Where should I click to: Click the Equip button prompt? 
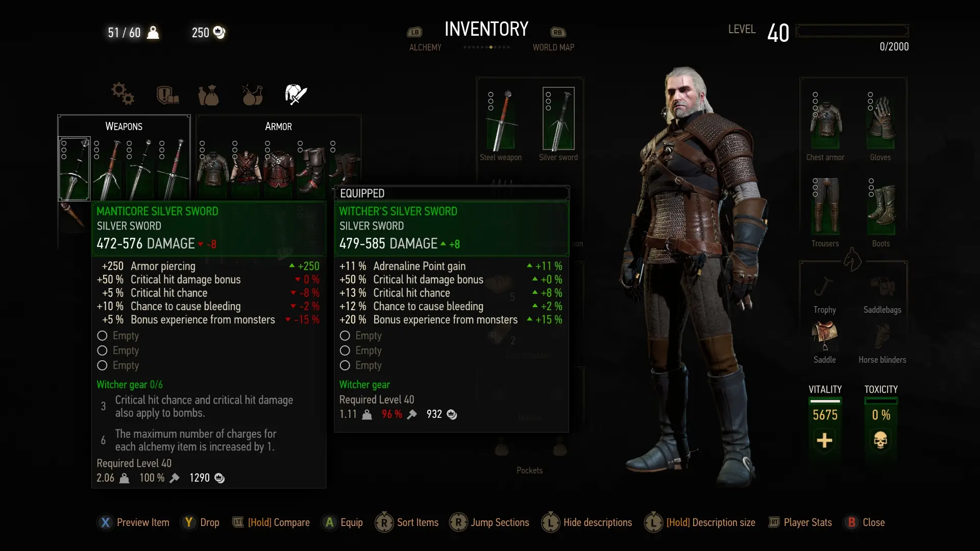click(342, 522)
